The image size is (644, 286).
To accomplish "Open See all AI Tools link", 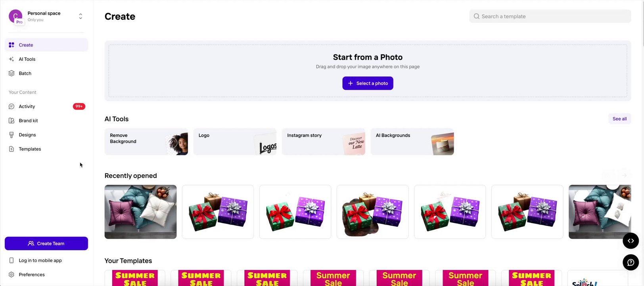I will pyautogui.click(x=619, y=119).
